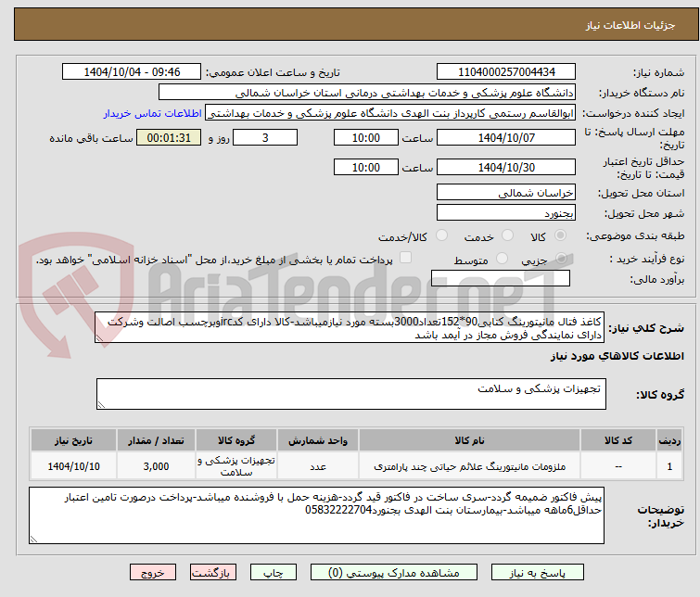Click the گروه کالا column header
The height and width of the screenshot is (597, 700).
coord(236,440)
